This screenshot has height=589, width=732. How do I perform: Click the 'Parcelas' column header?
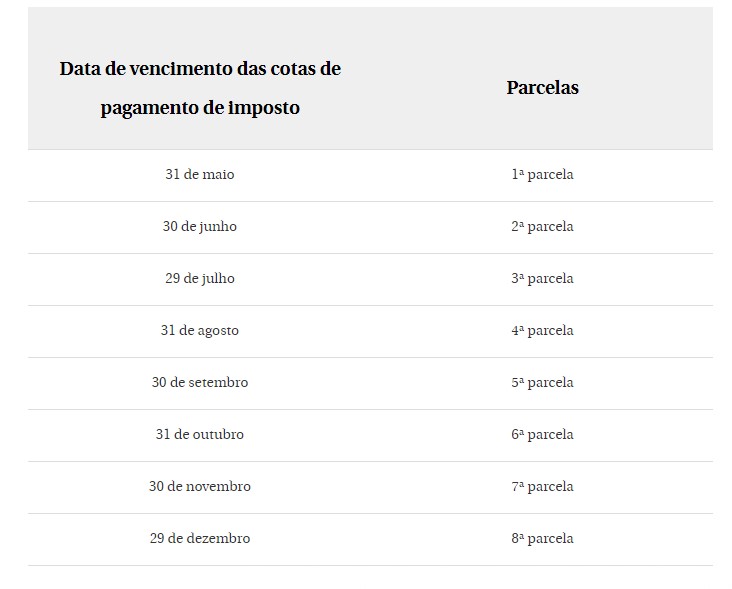click(542, 88)
